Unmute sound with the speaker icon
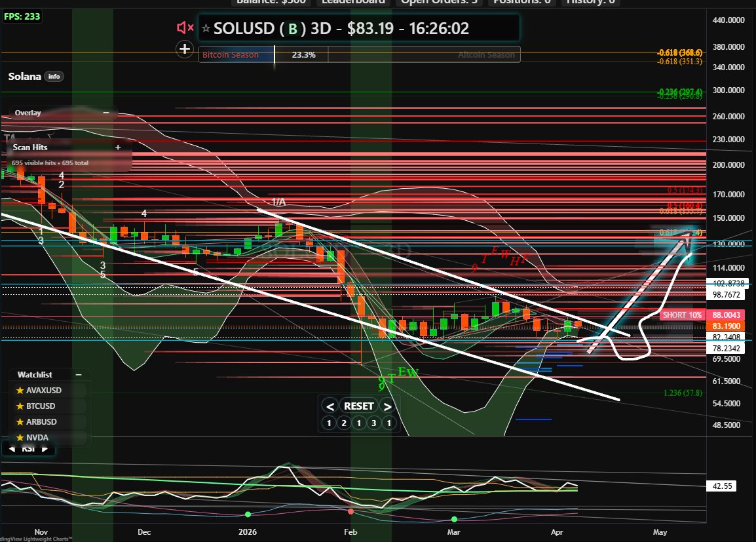The image size is (756, 542). pos(185,28)
